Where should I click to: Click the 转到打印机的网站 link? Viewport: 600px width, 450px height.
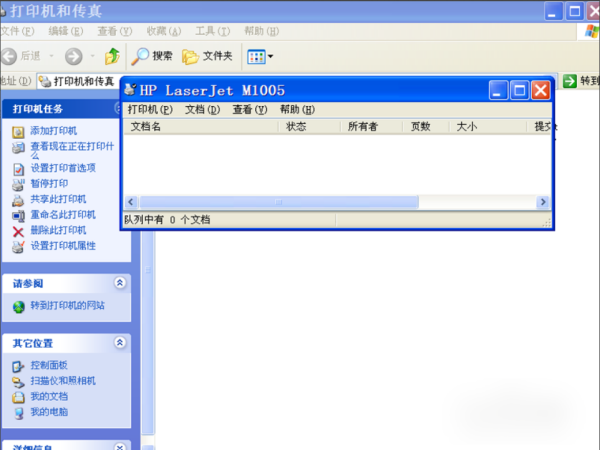(67, 306)
